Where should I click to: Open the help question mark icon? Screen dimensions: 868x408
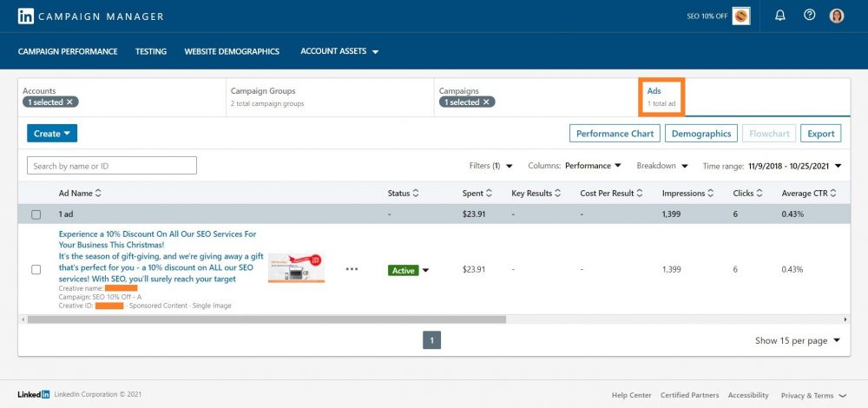coord(809,15)
